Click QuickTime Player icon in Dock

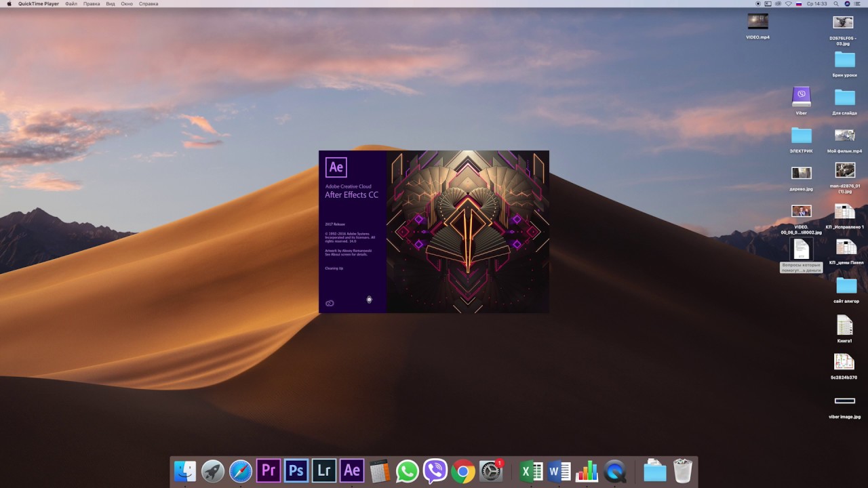pos(614,471)
